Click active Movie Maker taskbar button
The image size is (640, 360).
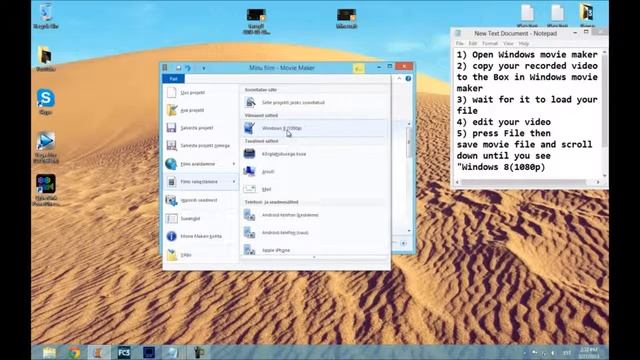[99, 352]
